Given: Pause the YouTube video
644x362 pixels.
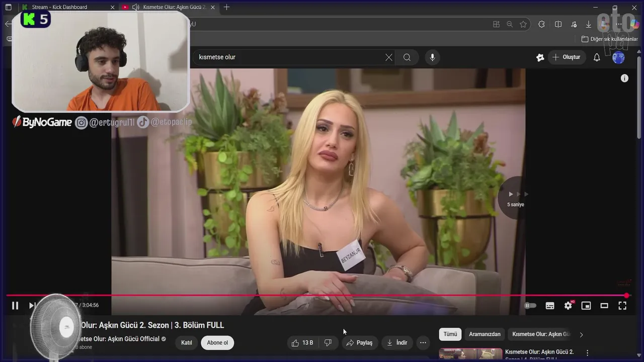Looking at the screenshot, I should (15, 305).
